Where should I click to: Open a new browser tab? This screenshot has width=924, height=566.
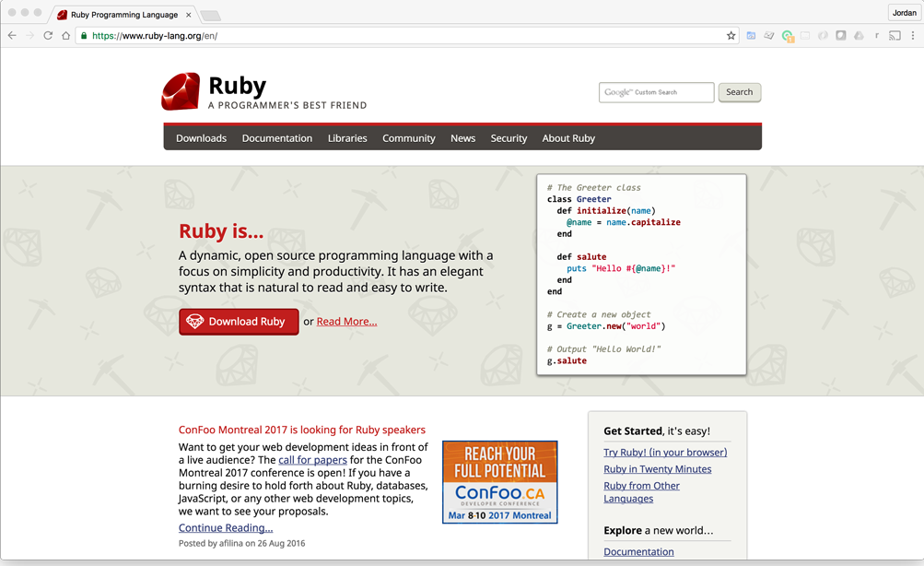(x=210, y=16)
